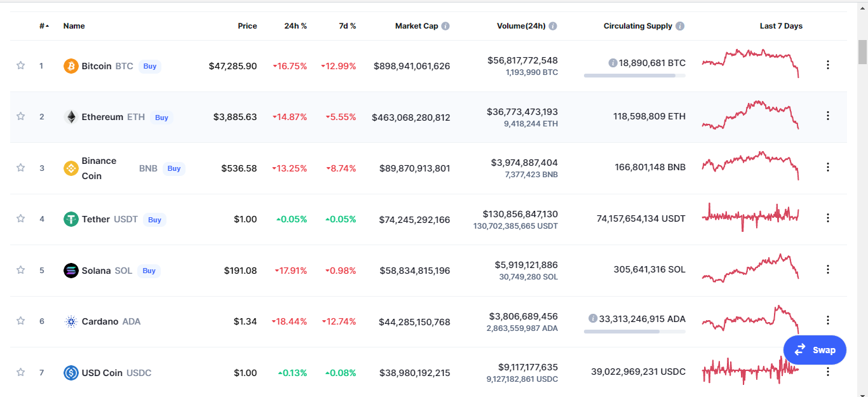Click the Bitcoin circulating supply progress bar
This screenshot has width=868, height=397.
(x=635, y=76)
